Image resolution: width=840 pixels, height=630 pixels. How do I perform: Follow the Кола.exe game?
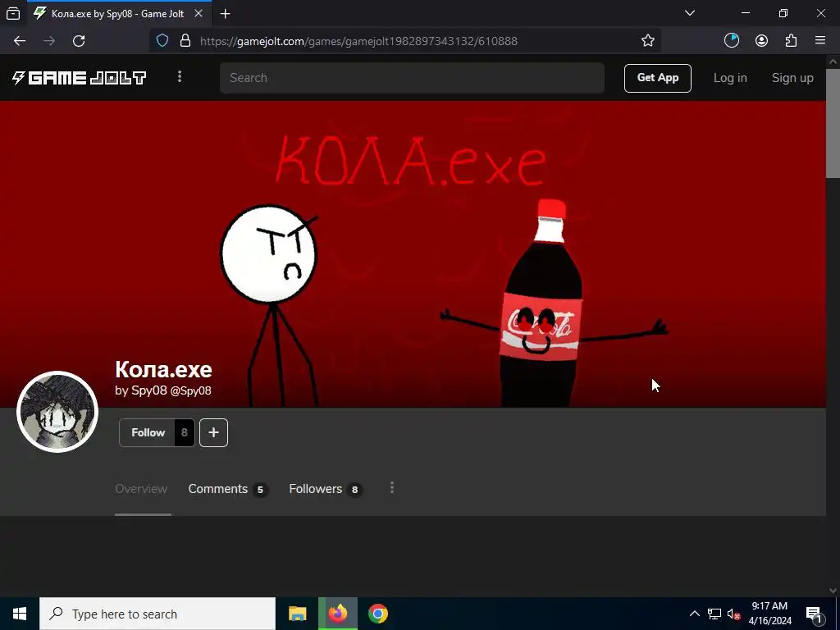pos(148,432)
